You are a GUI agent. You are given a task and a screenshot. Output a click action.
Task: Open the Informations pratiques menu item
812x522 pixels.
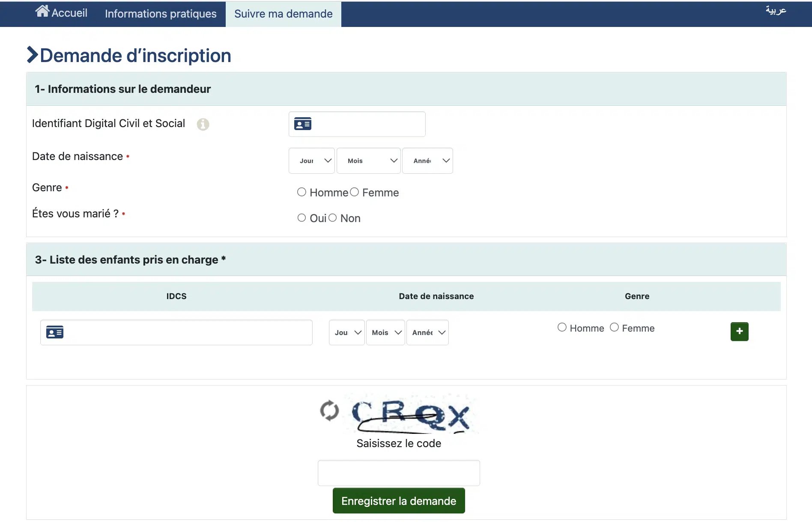pyautogui.click(x=161, y=14)
